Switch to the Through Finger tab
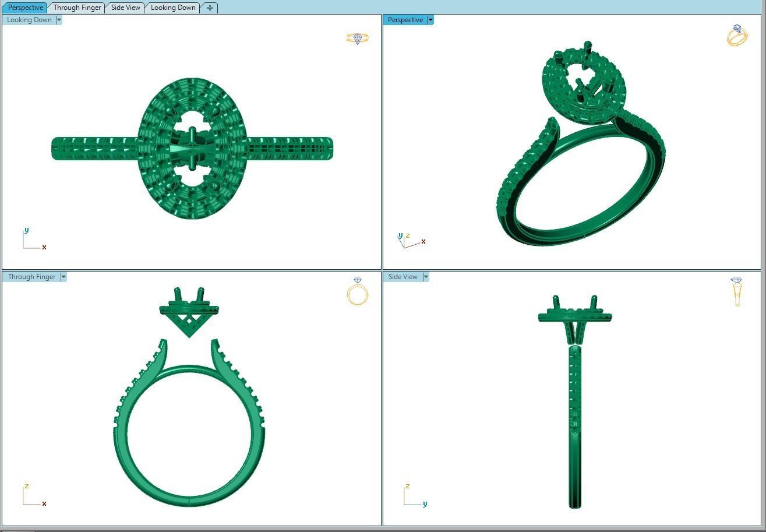 pyautogui.click(x=77, y=8)
